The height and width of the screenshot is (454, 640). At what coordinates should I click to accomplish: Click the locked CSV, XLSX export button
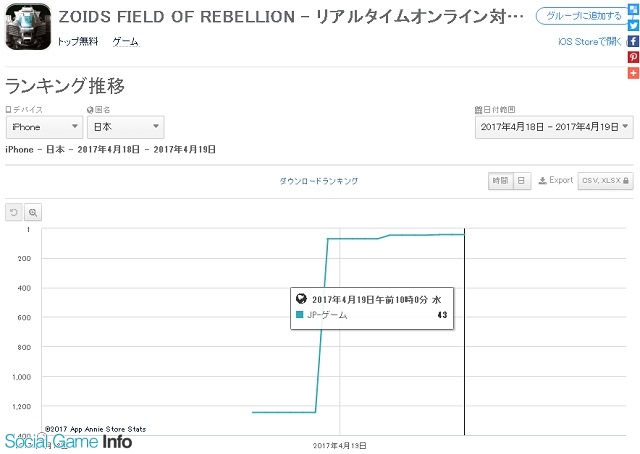[605, 181]
